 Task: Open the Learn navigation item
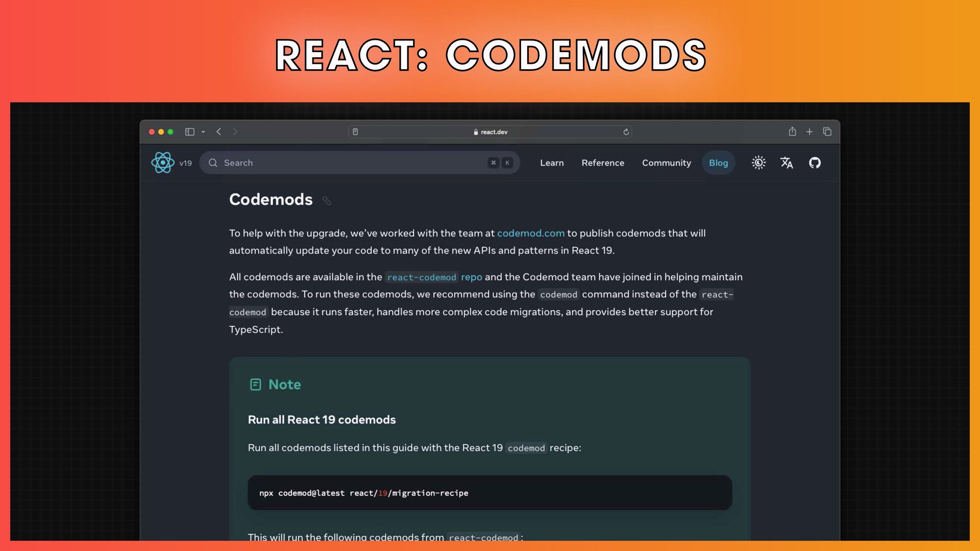coord(552,163)
